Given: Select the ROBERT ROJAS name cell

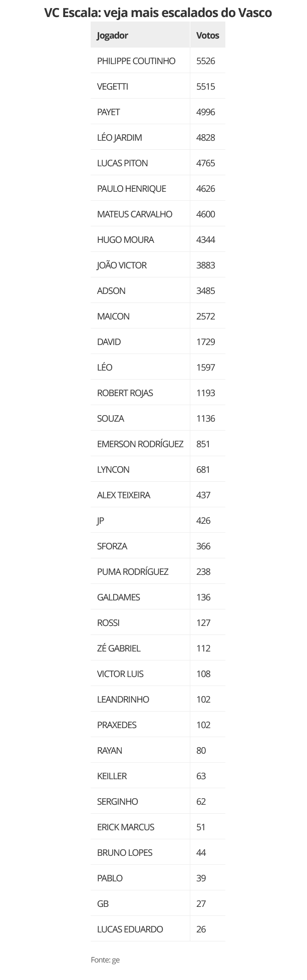Looking at the screenshot, I should pyautogui.click(x=125, y=393).
